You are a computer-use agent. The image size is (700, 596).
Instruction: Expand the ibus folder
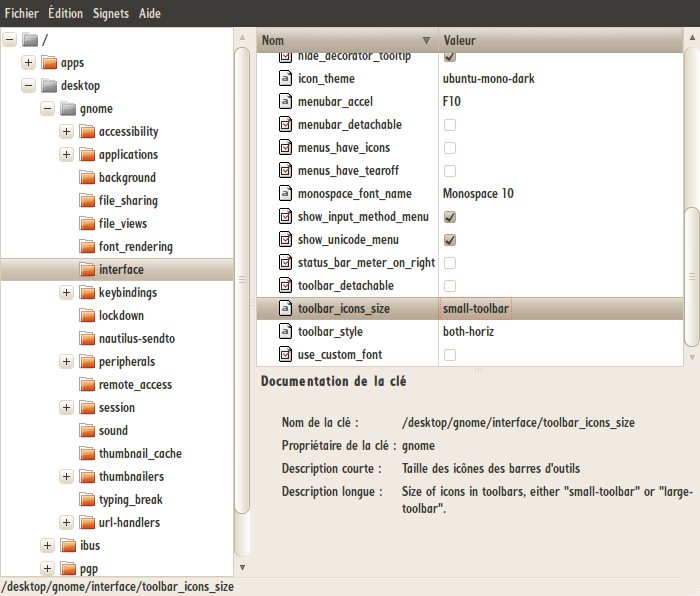tap(48, 545)
